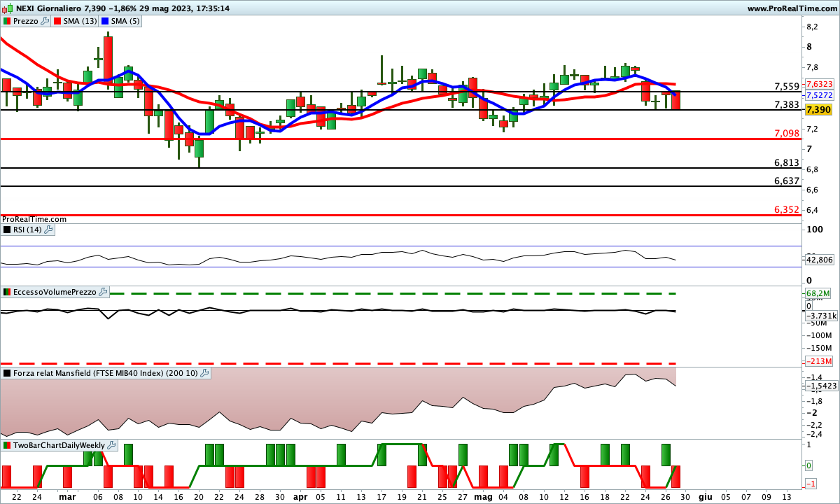Click the -1,5423 Mansfield value tag
840x504 pixels.
[820, 386]
